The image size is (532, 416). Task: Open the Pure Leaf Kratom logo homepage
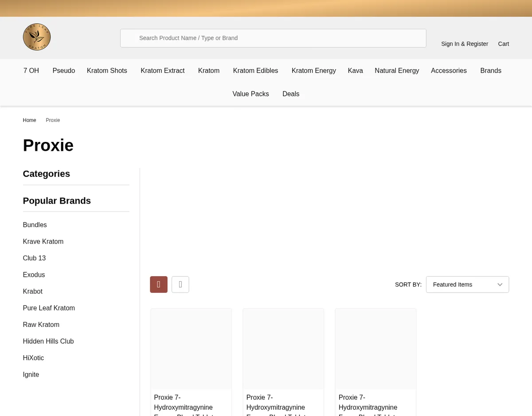(x=37, y=37)
